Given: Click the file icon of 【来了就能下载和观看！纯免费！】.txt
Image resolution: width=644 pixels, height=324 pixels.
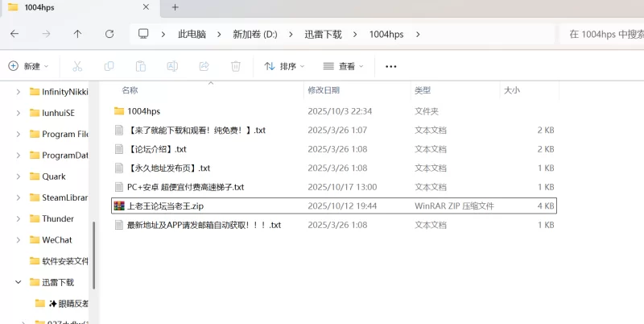Looking at the screenshot, I should pyautogui.click(x=119, y=131).
